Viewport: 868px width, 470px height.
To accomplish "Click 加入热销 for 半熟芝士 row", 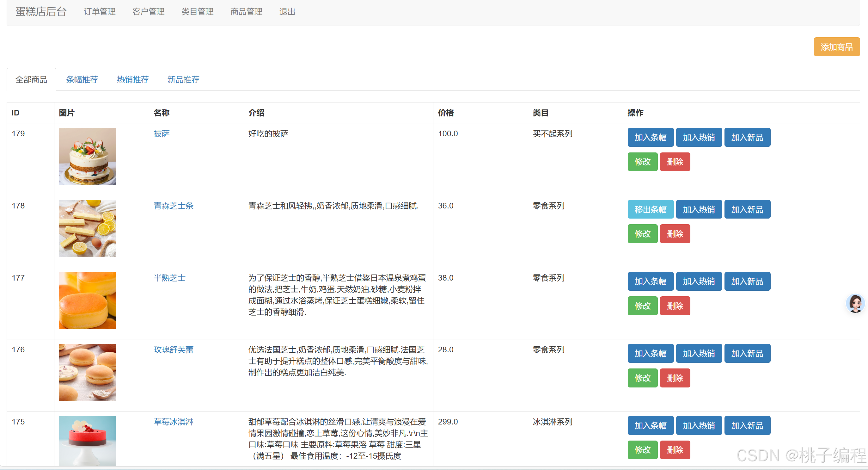I will (x=699, y=281).
